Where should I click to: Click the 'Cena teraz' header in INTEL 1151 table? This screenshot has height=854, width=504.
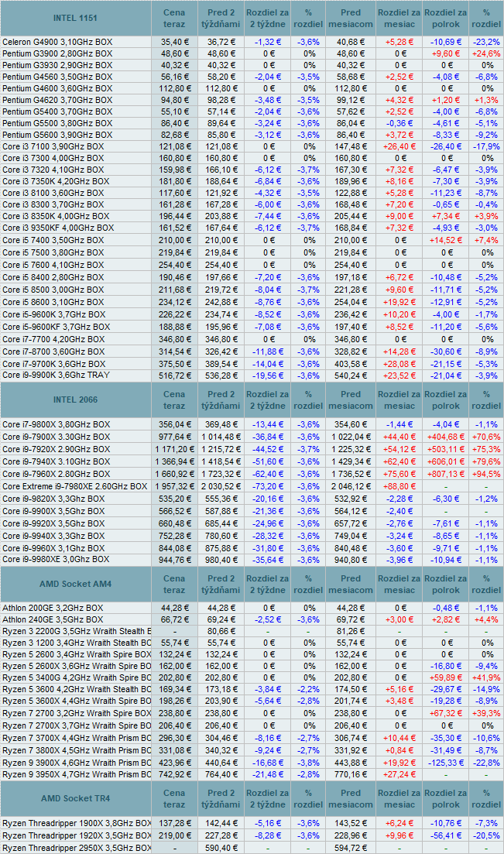174,18
